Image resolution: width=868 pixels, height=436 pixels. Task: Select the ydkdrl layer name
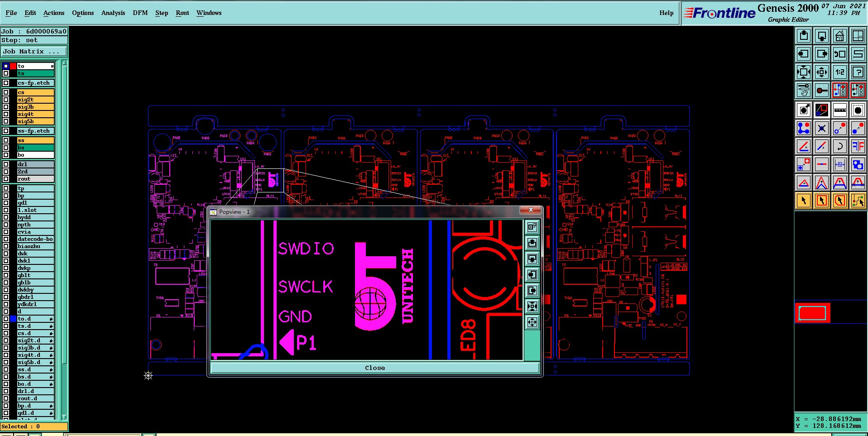pos(36,304)
